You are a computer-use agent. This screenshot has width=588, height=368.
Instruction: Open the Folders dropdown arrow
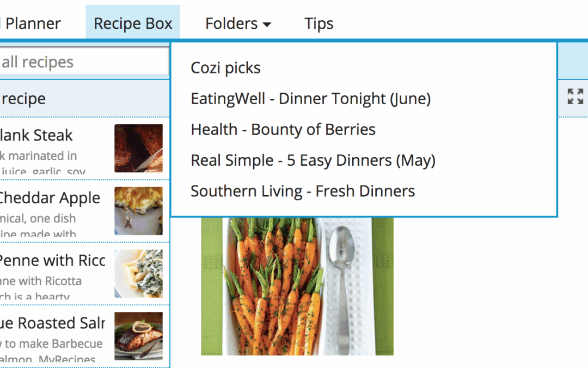[x=267, y=25]
